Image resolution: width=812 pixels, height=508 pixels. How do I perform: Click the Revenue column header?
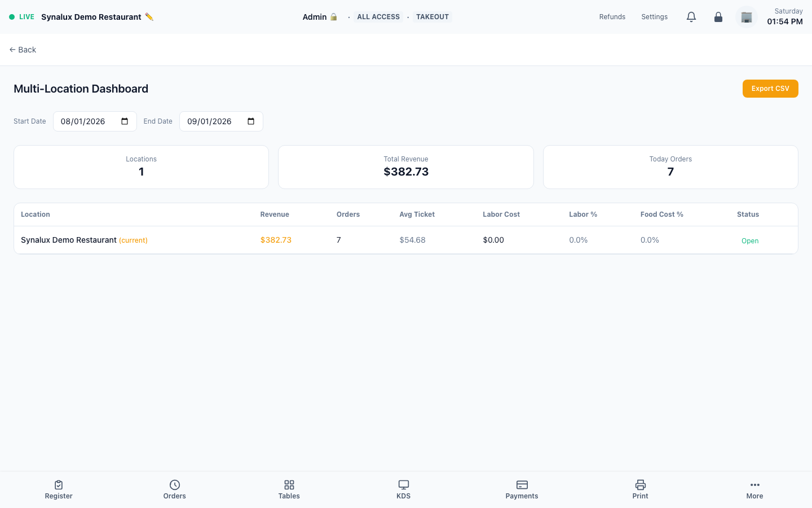[x=275, y=214]
